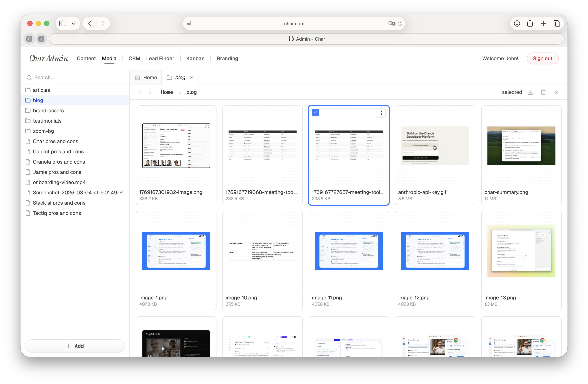The height and width of the screenshot is (384, 588).
Task: Open the sidebar tab group dropdown arrow
Action: (x=73, y=23)
